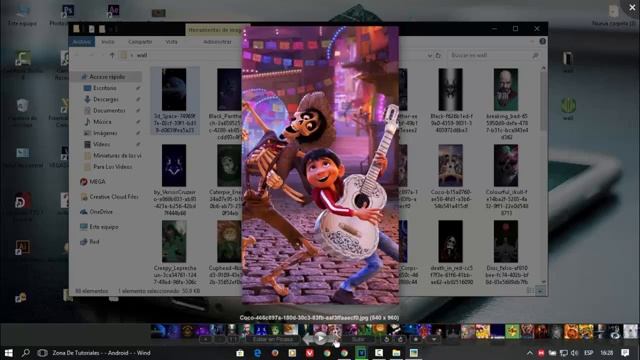Screen dimensions: 640x360
Task: Open the volume control in tray
Action: point(574,353)
